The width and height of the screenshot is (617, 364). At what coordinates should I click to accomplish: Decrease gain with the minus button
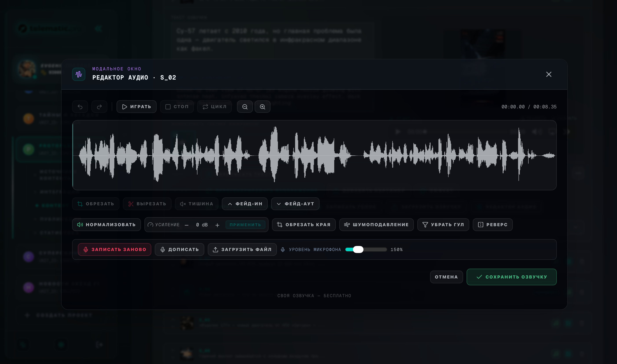coord(187,225)
